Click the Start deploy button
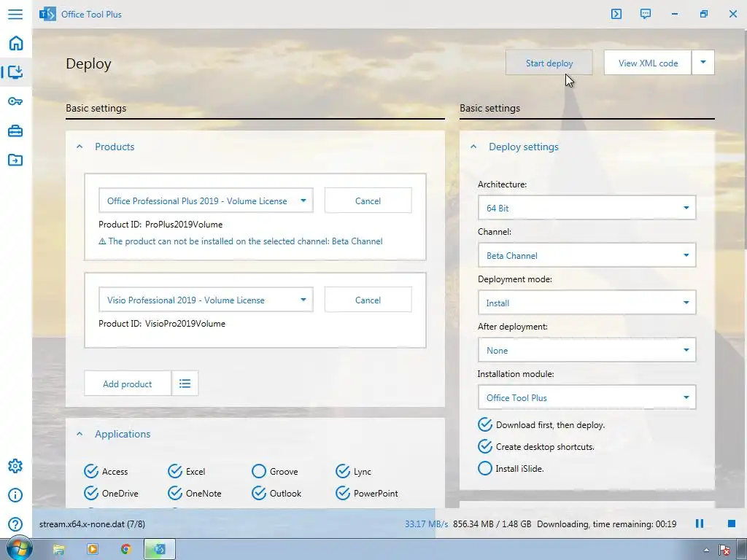 point(549,63)
